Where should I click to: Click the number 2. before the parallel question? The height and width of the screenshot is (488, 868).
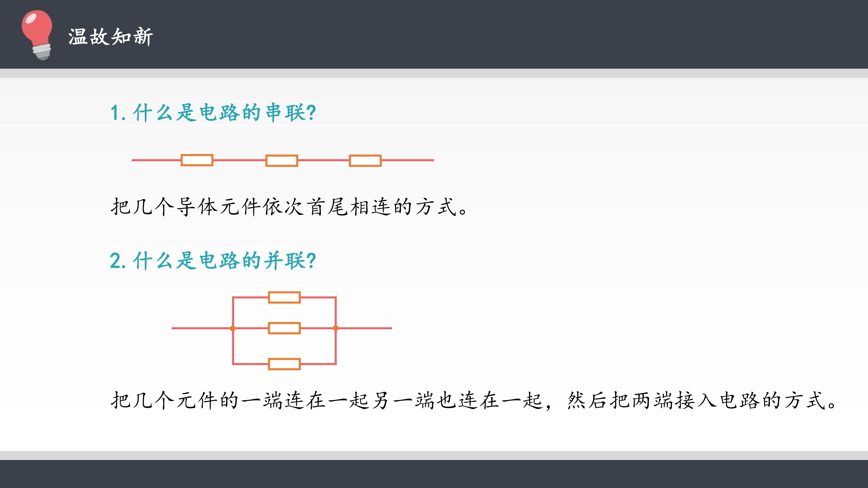118,261
